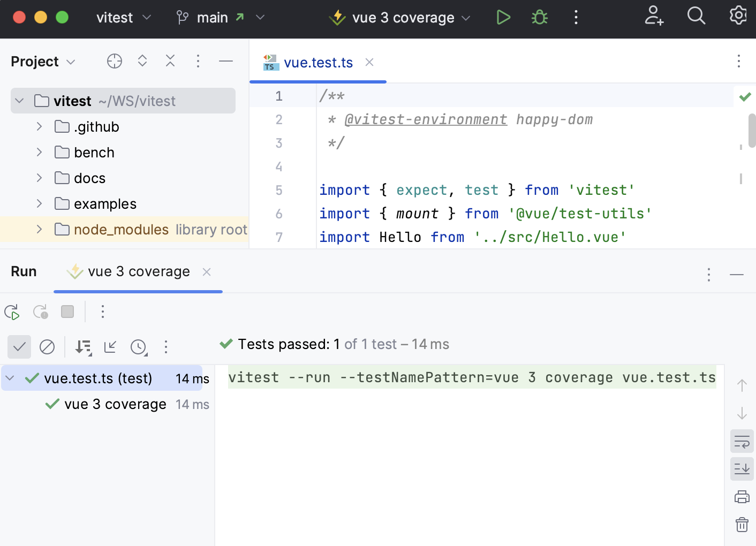Click the '../src/Hello.vue' import path
The height and width of the screenshot is (546, 756).
click(550, 237)
